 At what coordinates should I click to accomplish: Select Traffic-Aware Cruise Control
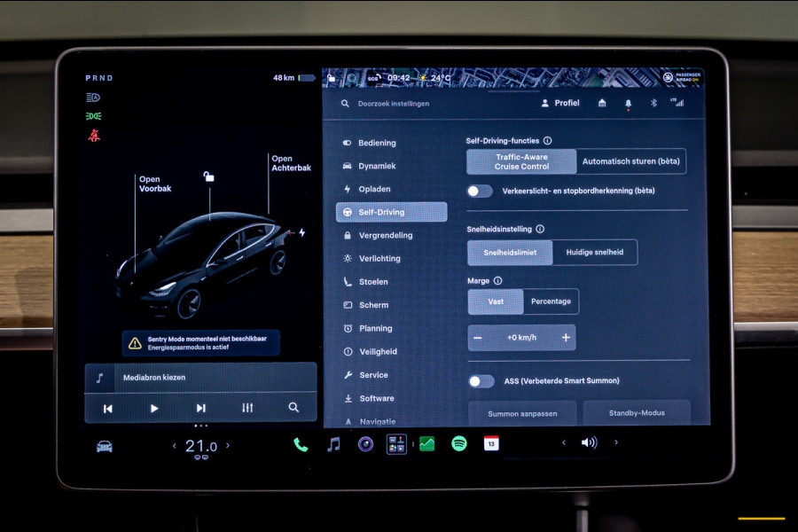click(x=521, y=161)
